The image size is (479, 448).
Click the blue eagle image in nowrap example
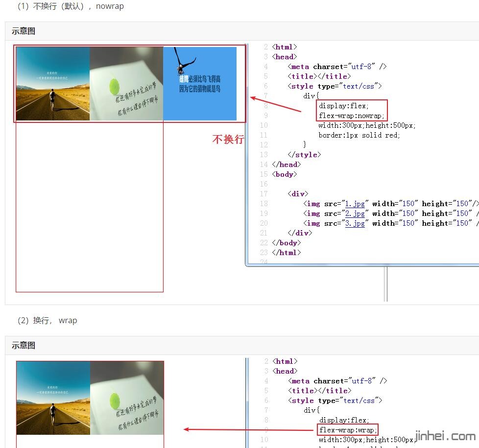(x=200, y=83)
